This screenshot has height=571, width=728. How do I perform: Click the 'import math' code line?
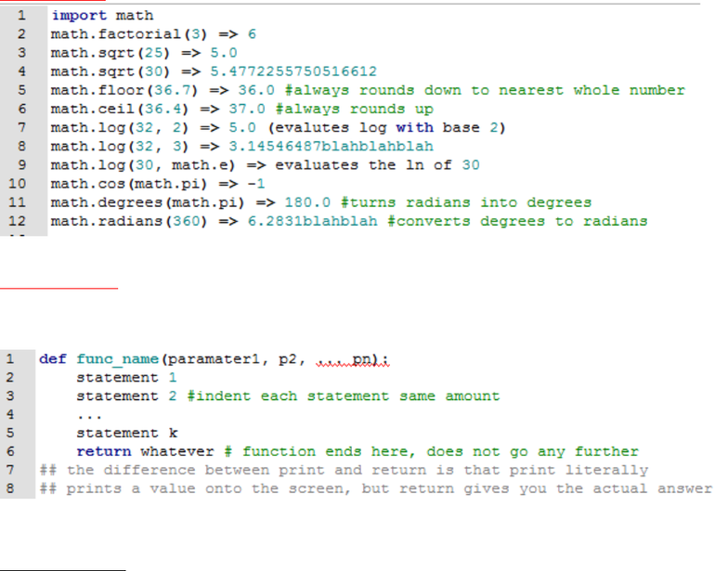coord(102,15)
